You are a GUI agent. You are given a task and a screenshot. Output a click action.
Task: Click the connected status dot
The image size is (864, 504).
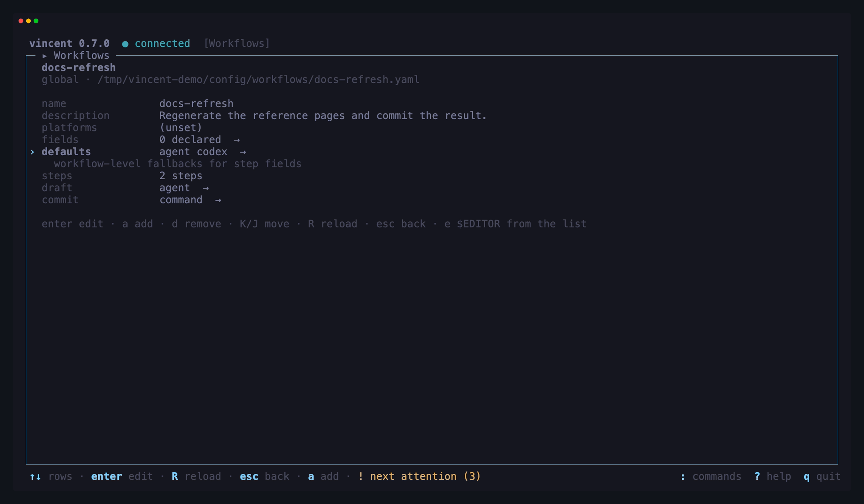tap(125, 44)
